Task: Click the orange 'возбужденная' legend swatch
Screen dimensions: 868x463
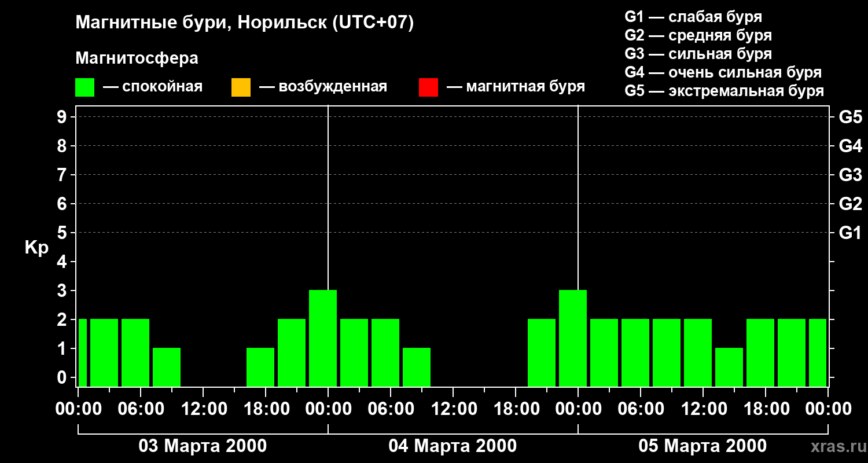Action: (241, 87)
